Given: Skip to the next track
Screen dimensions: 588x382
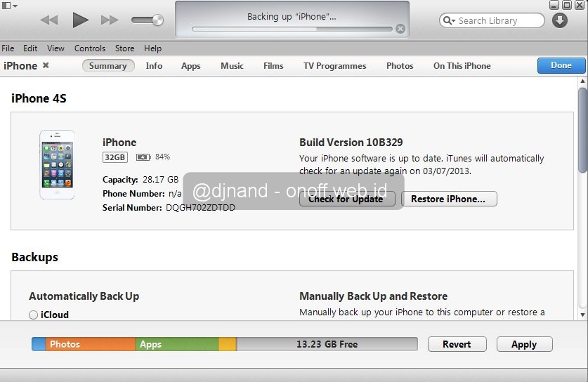Looking at the screenshot, I should (110, 20).
